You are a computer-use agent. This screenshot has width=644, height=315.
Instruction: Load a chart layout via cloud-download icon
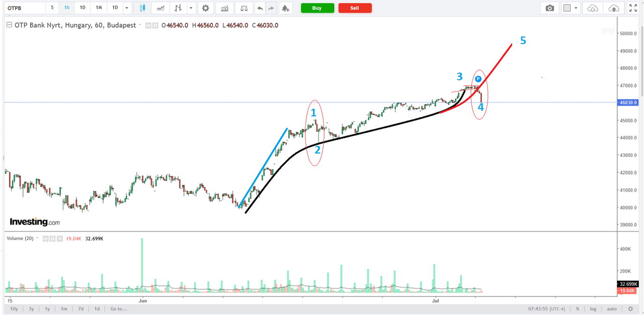point(593,8)
